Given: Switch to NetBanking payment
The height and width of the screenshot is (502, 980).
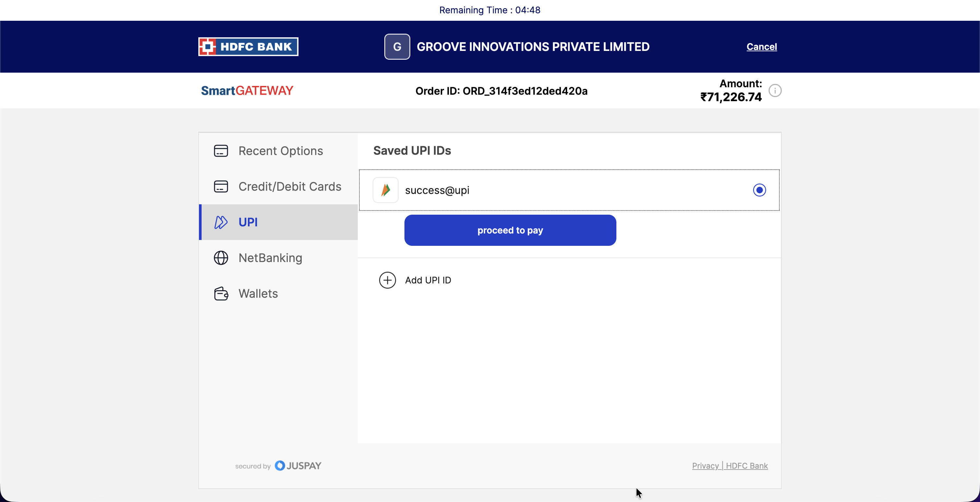Looking at the screenshot, I should tap(278, 258).
